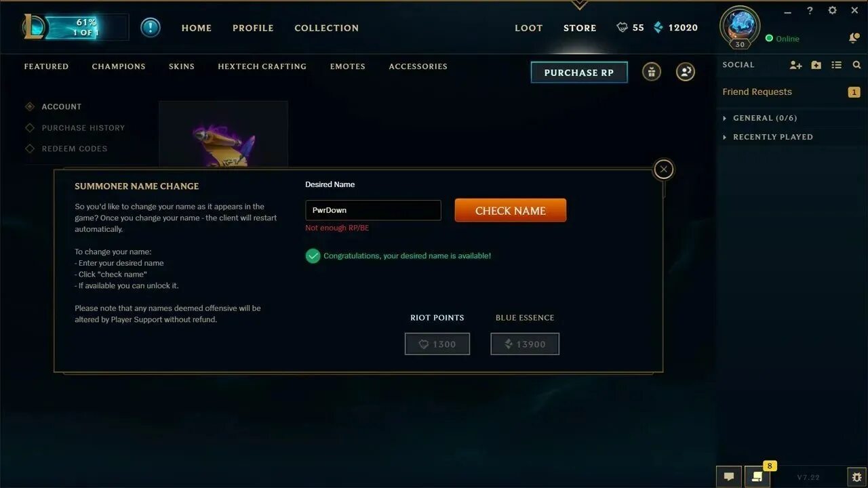The width and height of the screenshot is (868, 488).
Task: Click the level progress bar 61%
Action: tap(86, 27)
